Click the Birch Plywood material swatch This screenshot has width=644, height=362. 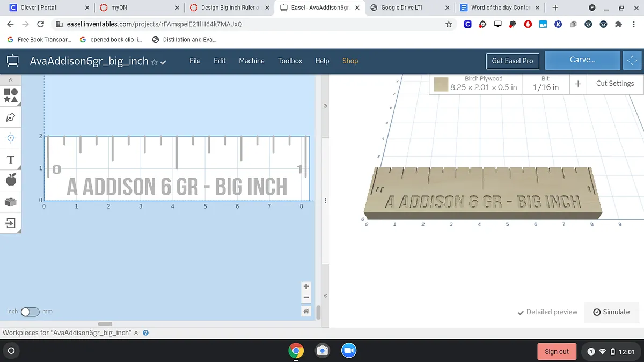tap(441, 84)
